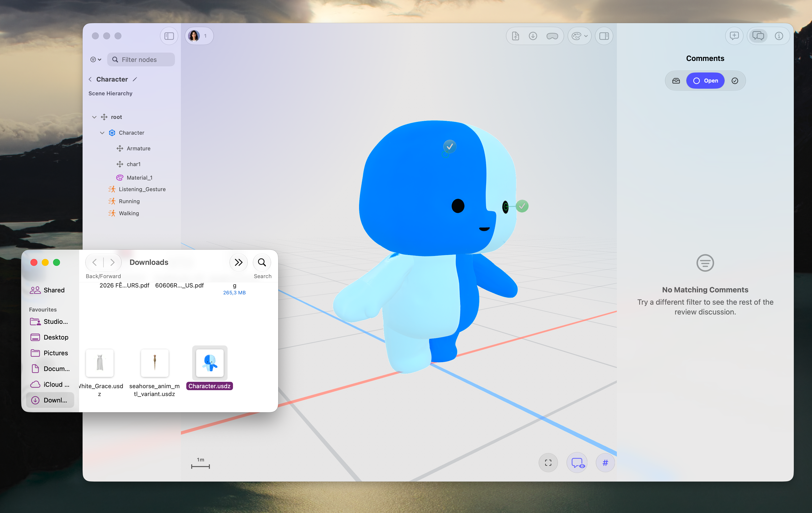Go back from Character title
Viewport: 812px width, 513px height.
[x=90, y=79]
